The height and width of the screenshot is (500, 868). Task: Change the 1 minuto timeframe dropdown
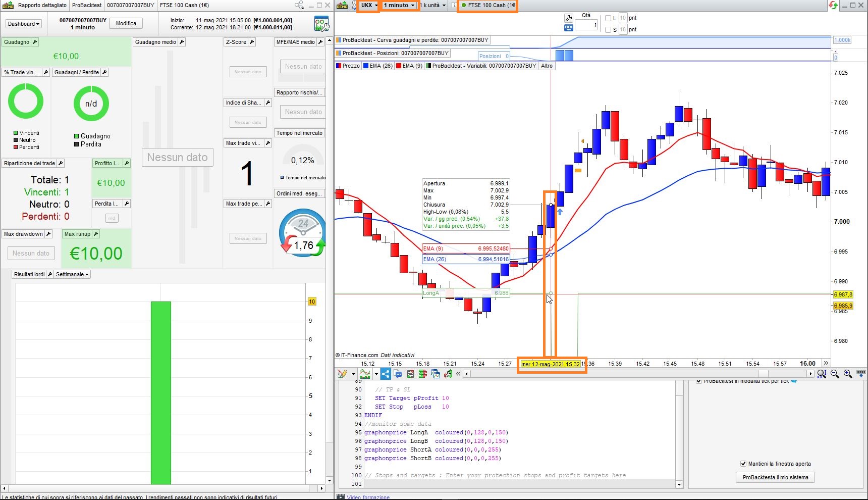pos(399,5)
